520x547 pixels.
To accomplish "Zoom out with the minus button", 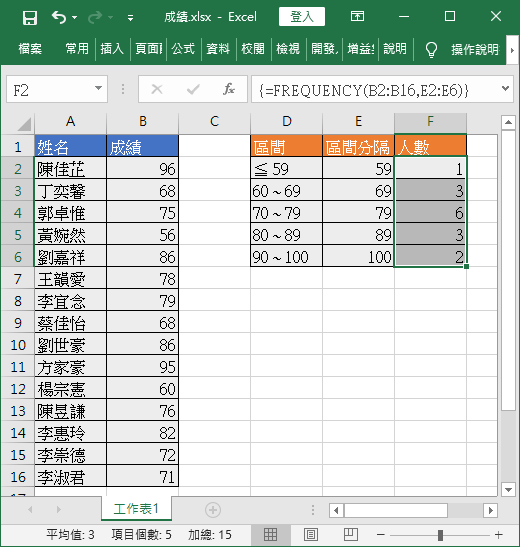I will tap(381, 534).
